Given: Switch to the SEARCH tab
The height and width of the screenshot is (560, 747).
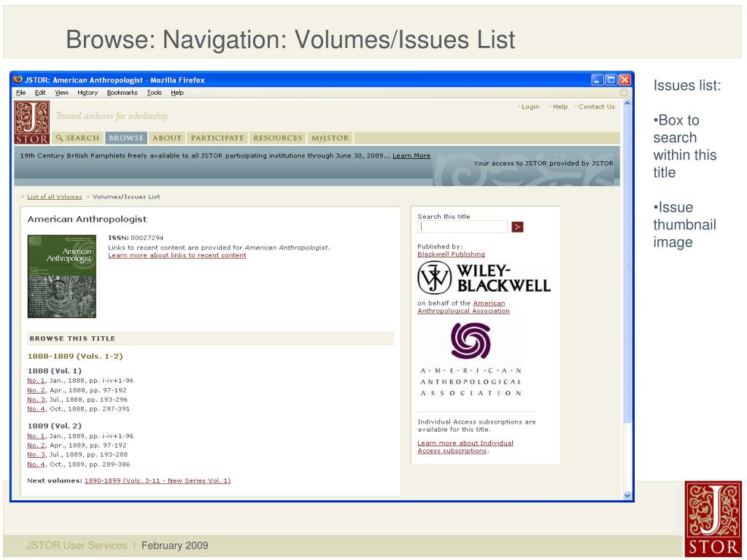Looking at the screenshot, I should (77, 138).
